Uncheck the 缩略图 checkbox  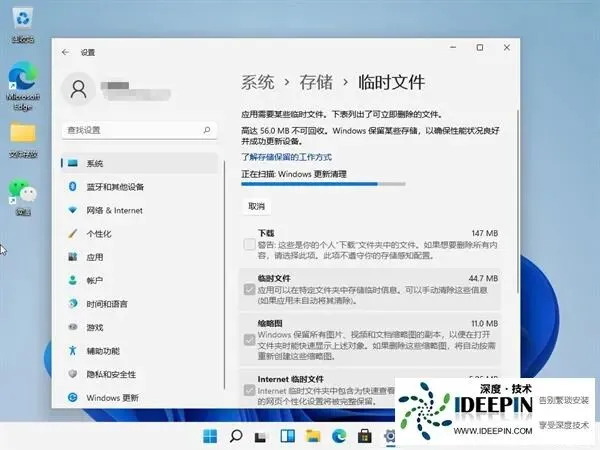249,340
